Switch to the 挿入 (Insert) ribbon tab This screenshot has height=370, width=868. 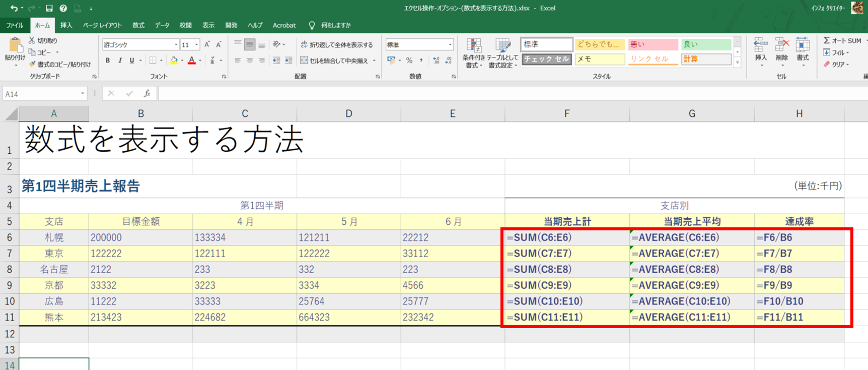pyautogui.click(x=66, y=25)
